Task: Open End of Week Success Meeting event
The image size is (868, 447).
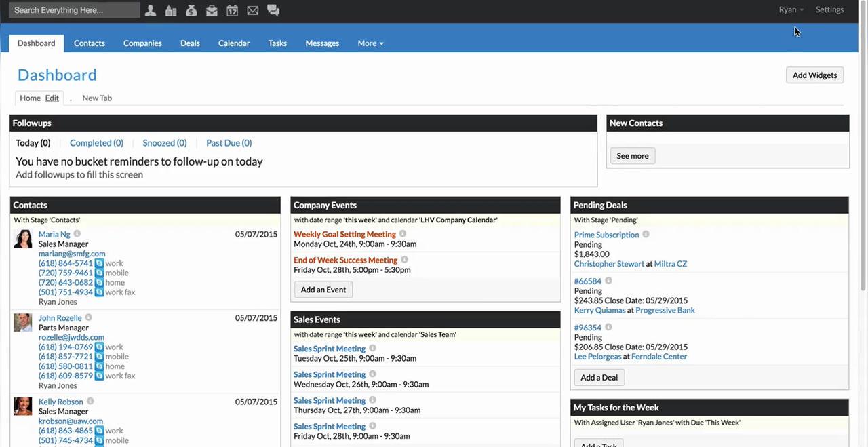Action: 346,260
